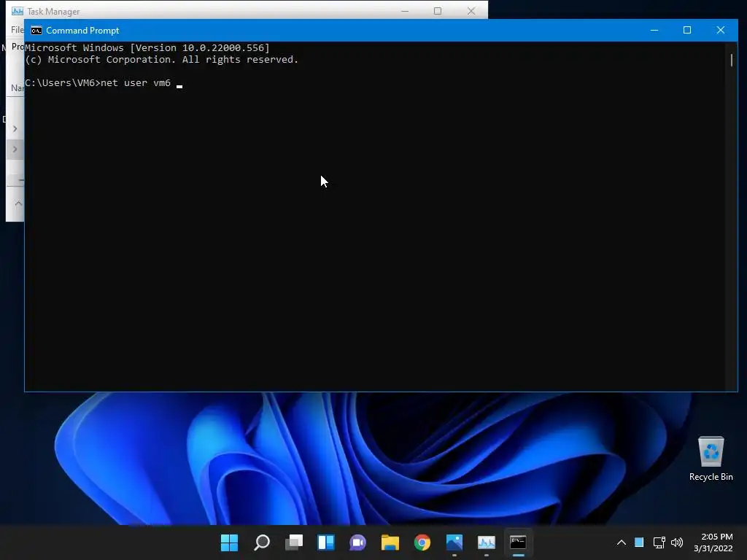Select Command Prompt taskbar icon
The image size is (747, 560).
click(519, 542)
